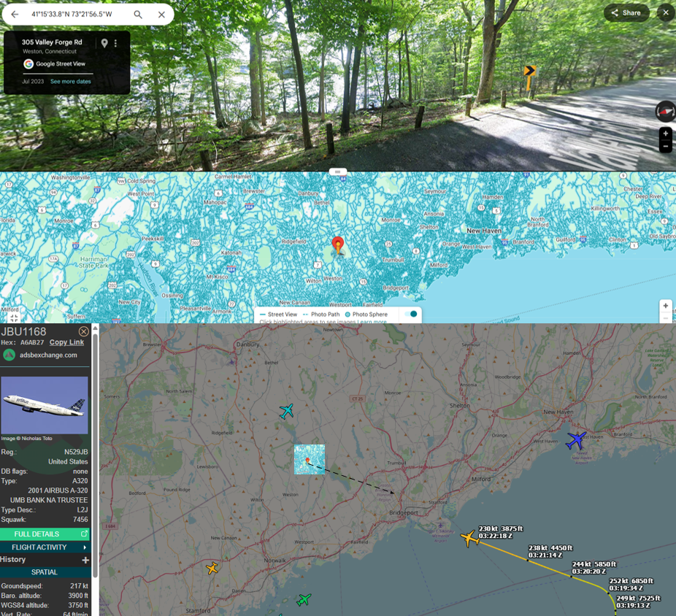The image size is (676, 616).
Task: Expand the History section with plus
Action: point(85,560)
